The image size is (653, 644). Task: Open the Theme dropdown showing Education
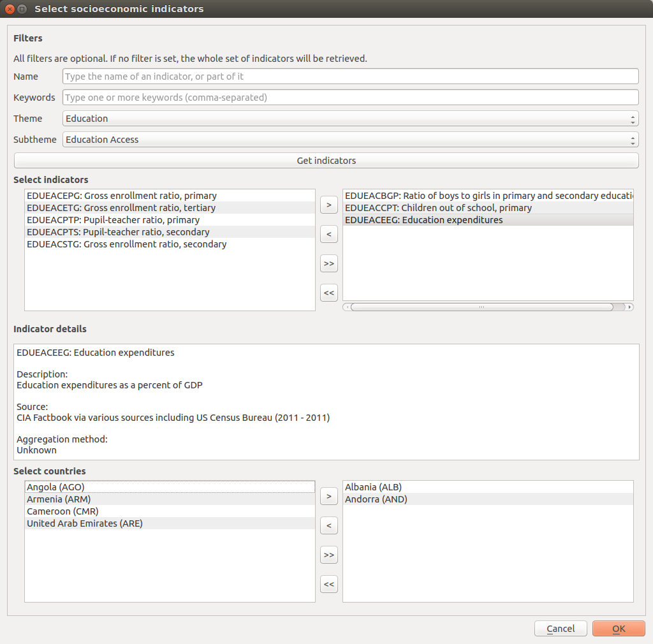point(350,119)
